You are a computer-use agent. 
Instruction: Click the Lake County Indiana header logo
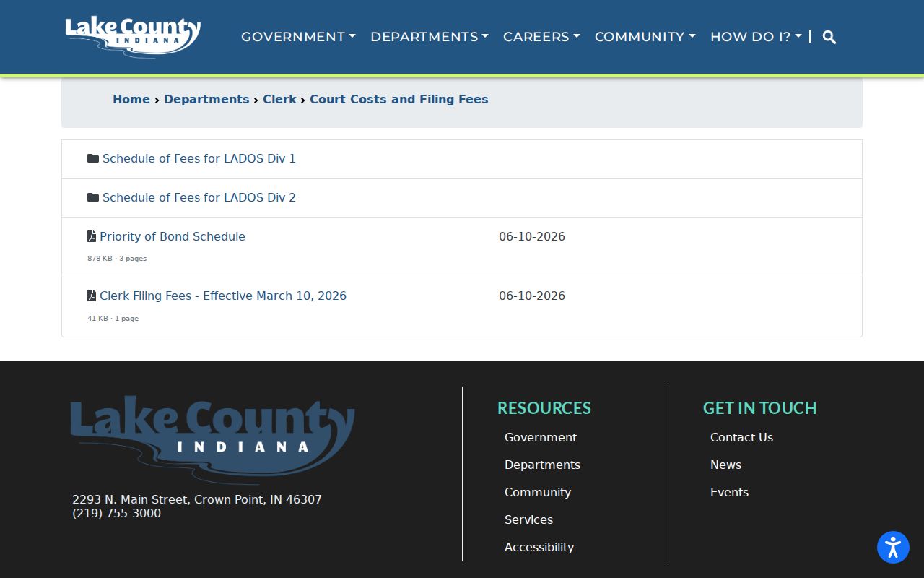(x=133, y=37)
